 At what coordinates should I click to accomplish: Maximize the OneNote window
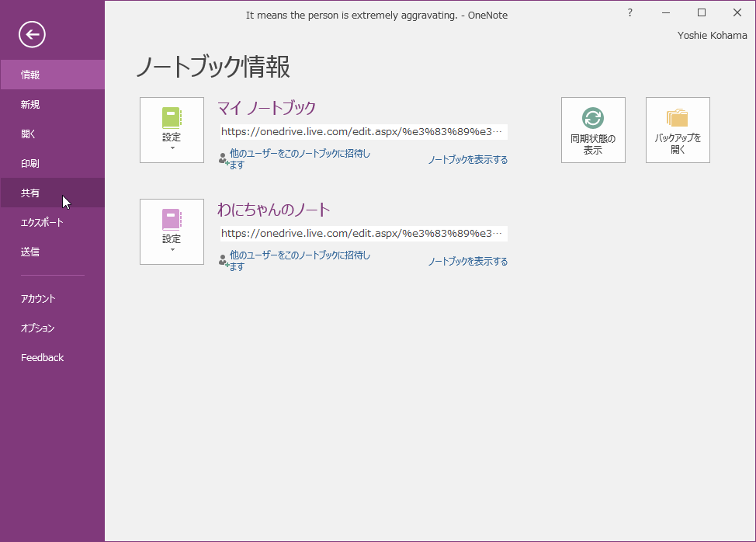702,13
